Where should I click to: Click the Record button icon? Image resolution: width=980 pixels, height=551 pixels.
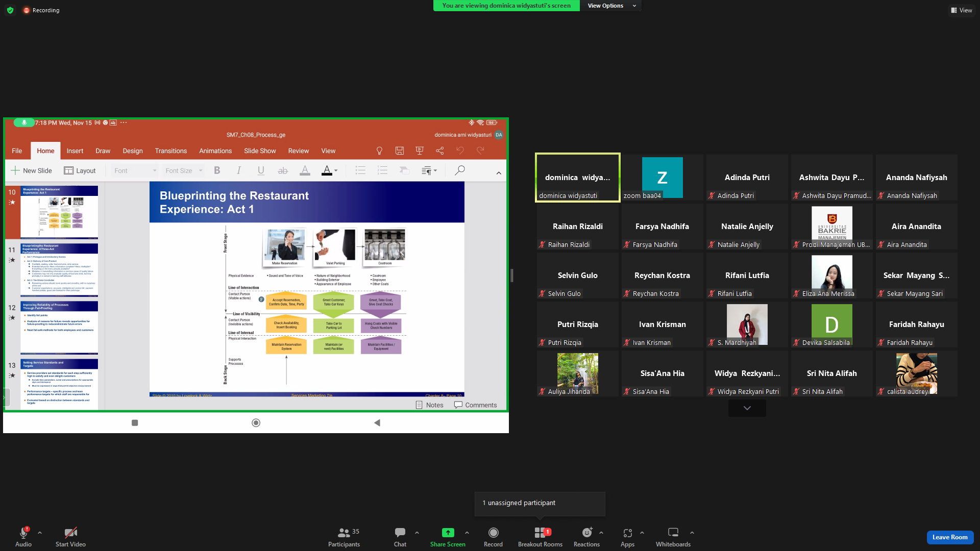pos(493,533)
